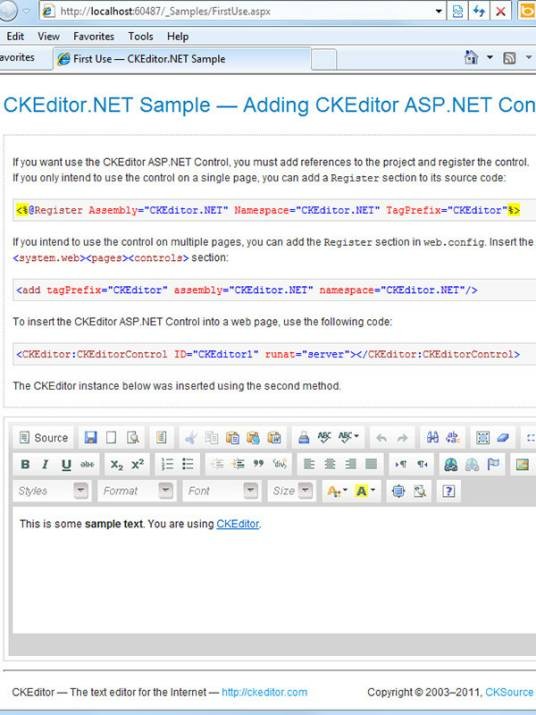This screenshot has width=536, height=715.
Task: Open the Favorites menu
Action: (94, 36)
